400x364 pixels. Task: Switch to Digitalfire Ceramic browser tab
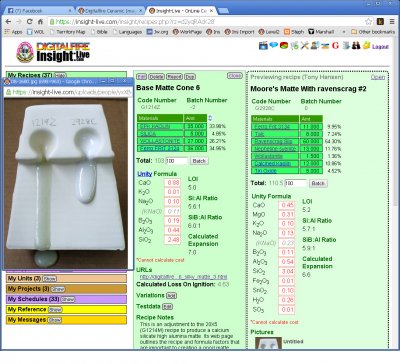pos(110,11)
